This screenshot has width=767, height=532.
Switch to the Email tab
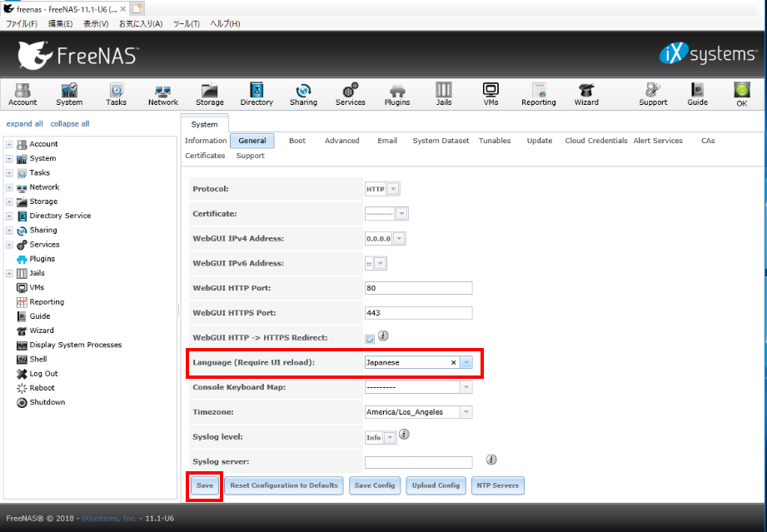pos(387,141)
